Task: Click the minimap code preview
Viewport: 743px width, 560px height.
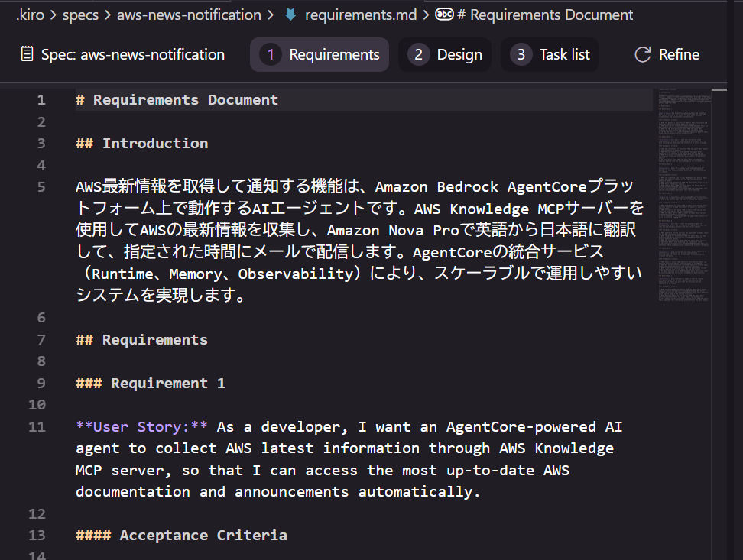Action: [685, 191]
